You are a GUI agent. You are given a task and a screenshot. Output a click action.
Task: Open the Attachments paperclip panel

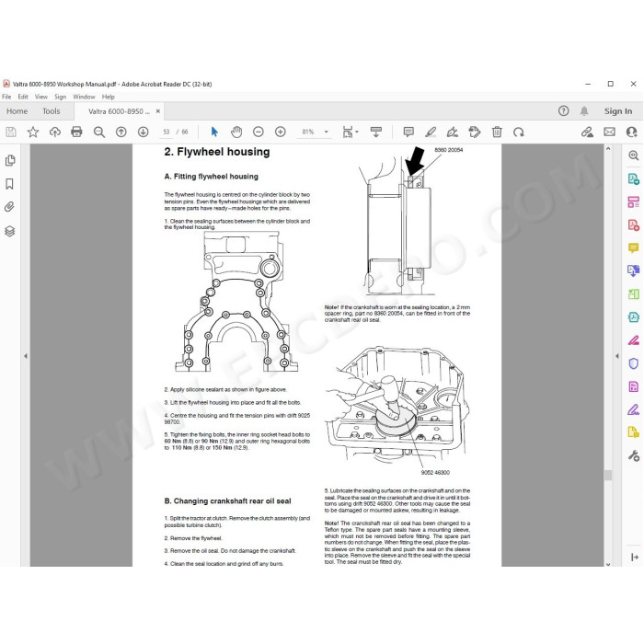pyautogui.click(x=9, y=207)
